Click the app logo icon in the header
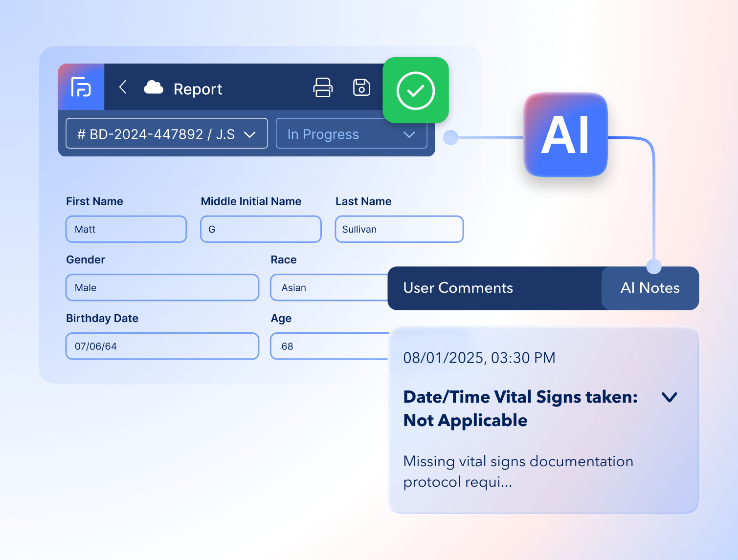The image size is (738, 560). click(81, 87)
